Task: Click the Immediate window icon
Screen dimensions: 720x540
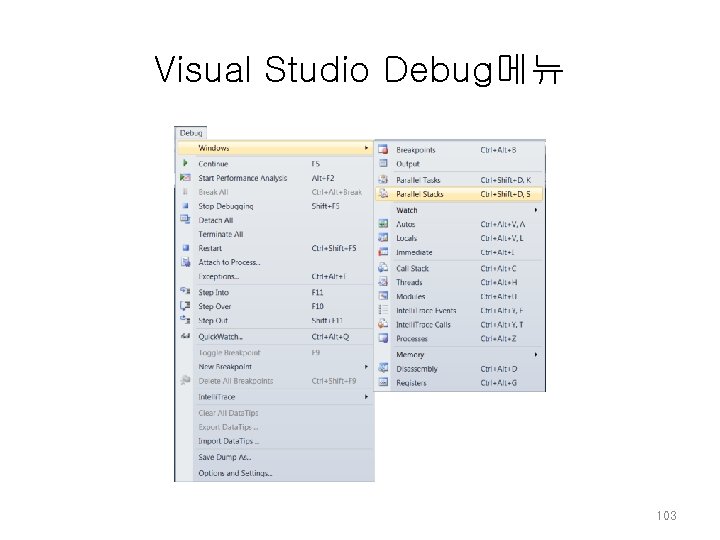Action: 383,252
